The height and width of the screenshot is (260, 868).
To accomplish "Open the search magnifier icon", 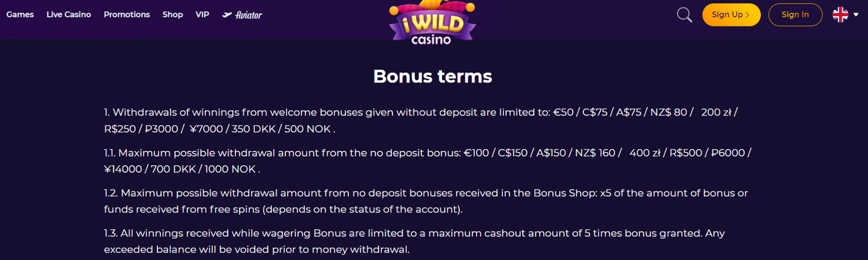I will [685, 15].
